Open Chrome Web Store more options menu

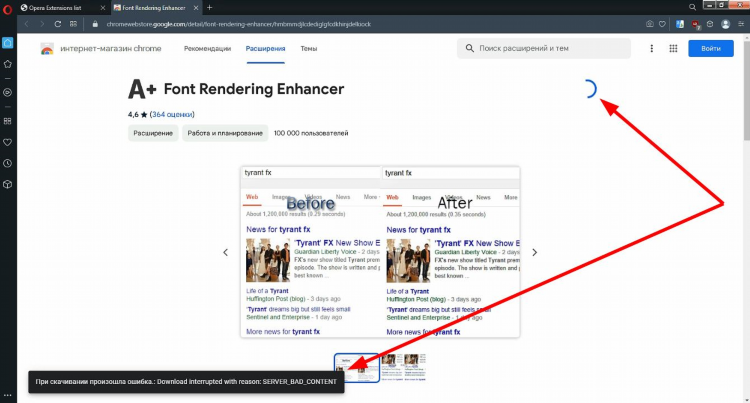coord(651,48)
